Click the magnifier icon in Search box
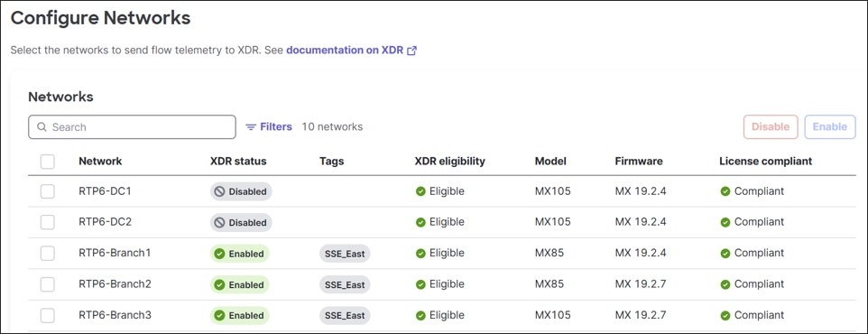868x334 pixels. (x=42, y=127)
